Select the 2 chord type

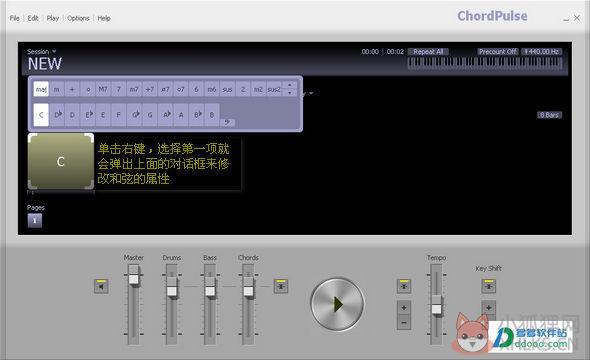click(x=243, y=89)
